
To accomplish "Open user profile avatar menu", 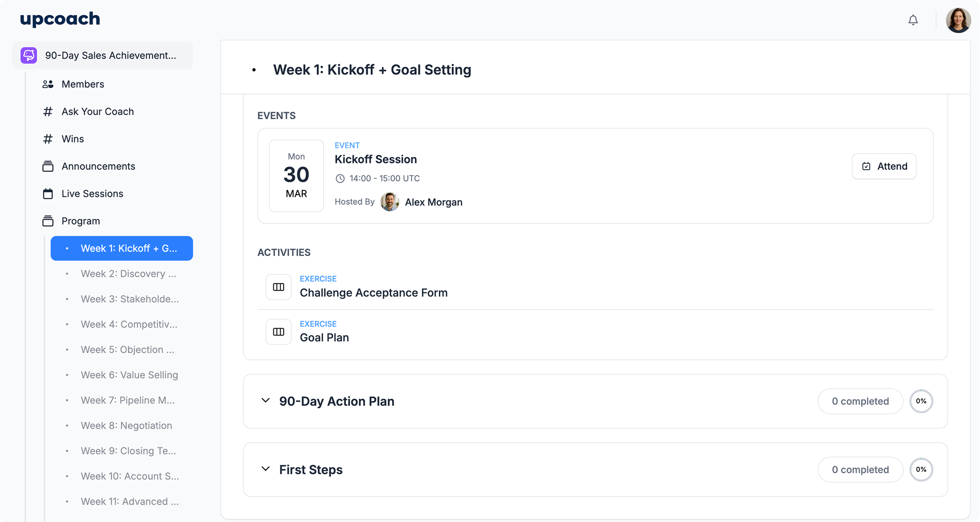I will point(958,20).
